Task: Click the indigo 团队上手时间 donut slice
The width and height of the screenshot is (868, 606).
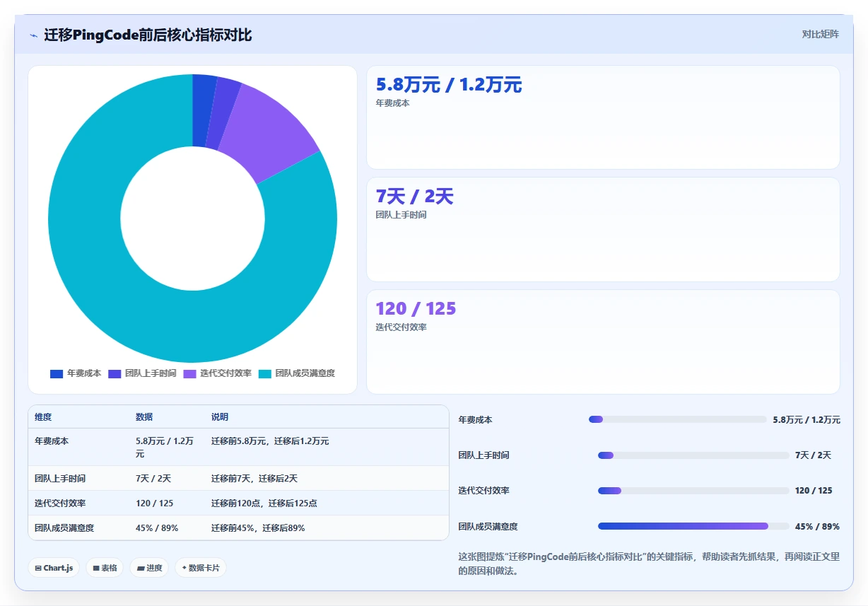Action: click(x=222, y=113)
